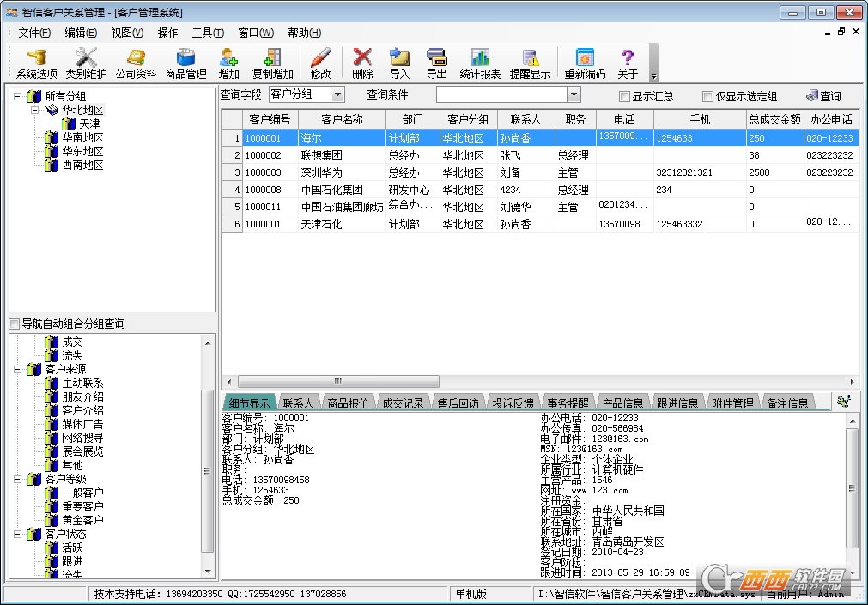868x605 pixels.
Task: Select the 成交 tree node
Action: pyautogui.click(x=72, y=342)
